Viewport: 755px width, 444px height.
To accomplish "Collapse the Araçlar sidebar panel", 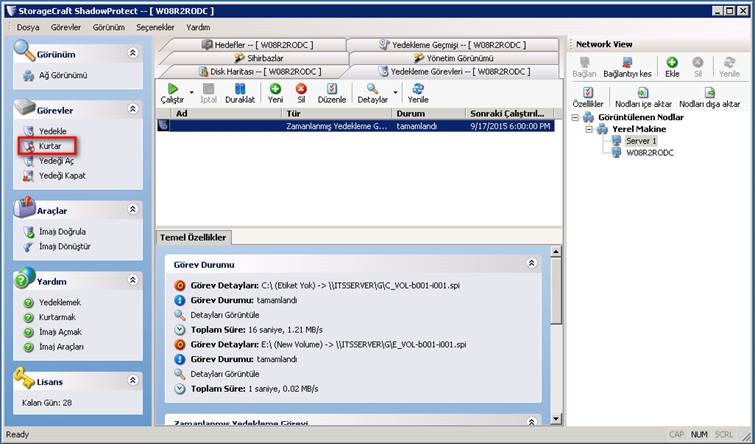I will click(132, 209).
